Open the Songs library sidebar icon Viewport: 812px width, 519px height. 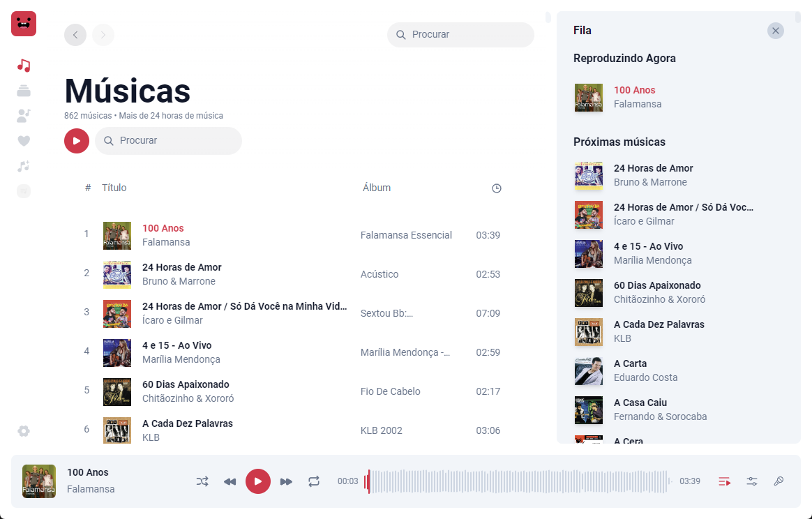point(24,66)
